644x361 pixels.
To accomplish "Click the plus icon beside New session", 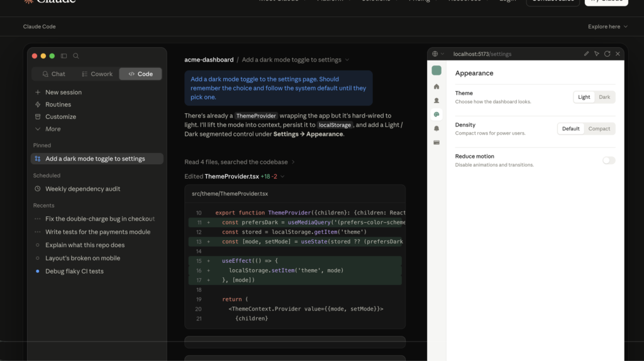I will 38,92.
